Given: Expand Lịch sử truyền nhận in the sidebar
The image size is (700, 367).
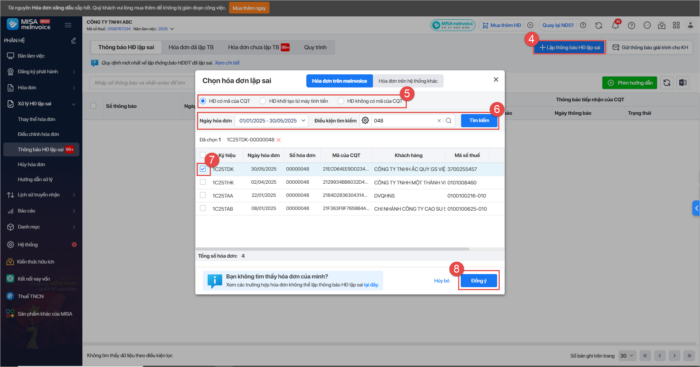Looking at the screenshot, I should [41, 195].
